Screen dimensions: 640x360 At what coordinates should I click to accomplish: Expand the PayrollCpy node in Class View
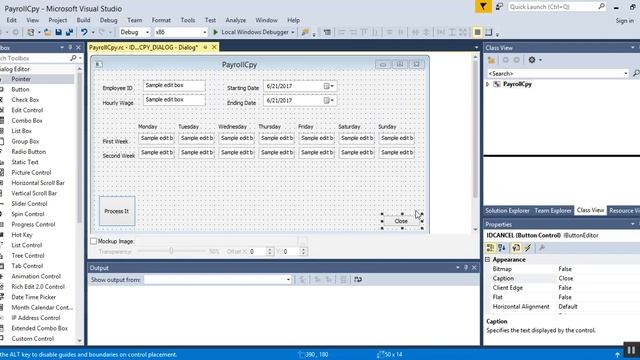click(487, 84)
